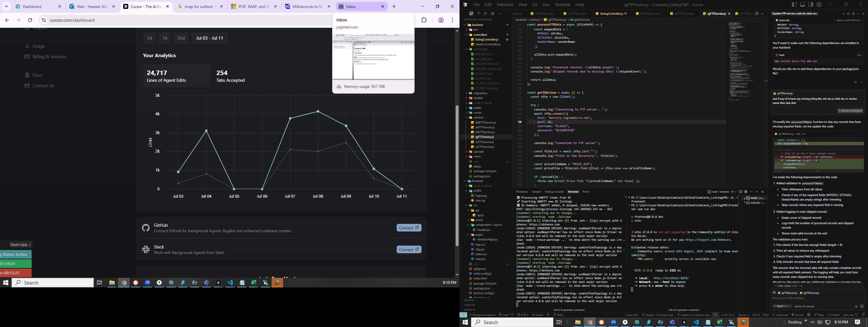Click the Connect button for Slack
868x327 pixels.
tap(409, 249)
